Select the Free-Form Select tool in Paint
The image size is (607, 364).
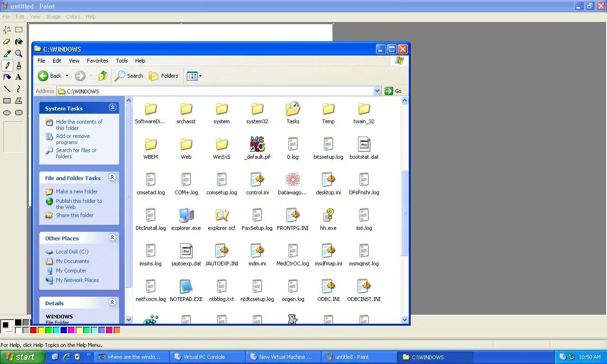(x=7, y=30)
